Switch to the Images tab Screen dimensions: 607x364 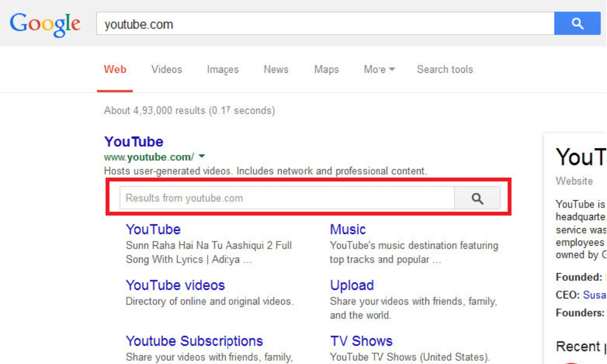point(223,70)
